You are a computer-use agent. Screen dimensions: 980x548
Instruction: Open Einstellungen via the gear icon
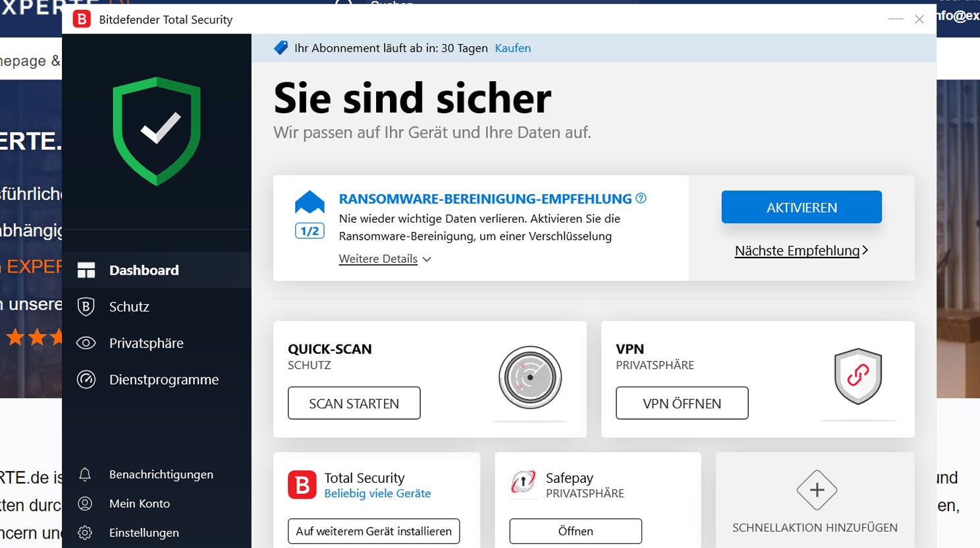tap(84, 532)
